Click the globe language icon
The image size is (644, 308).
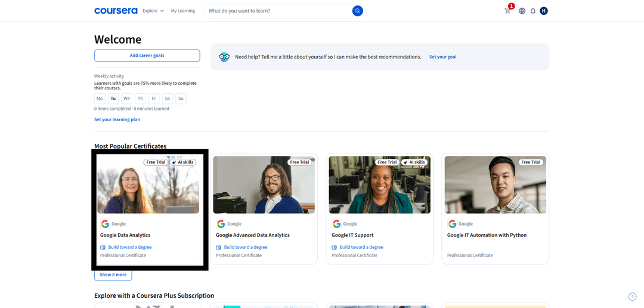522,11
